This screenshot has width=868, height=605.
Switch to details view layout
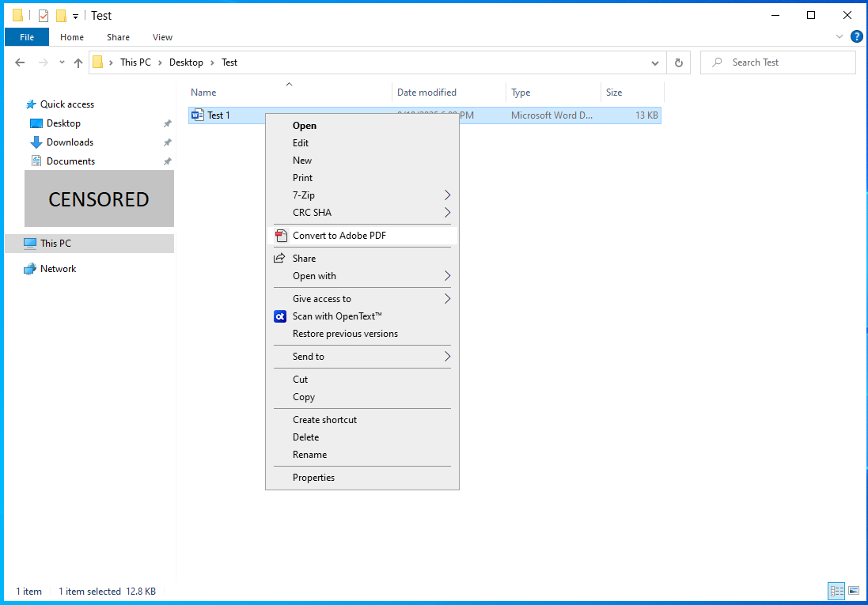tap(836, 591)
